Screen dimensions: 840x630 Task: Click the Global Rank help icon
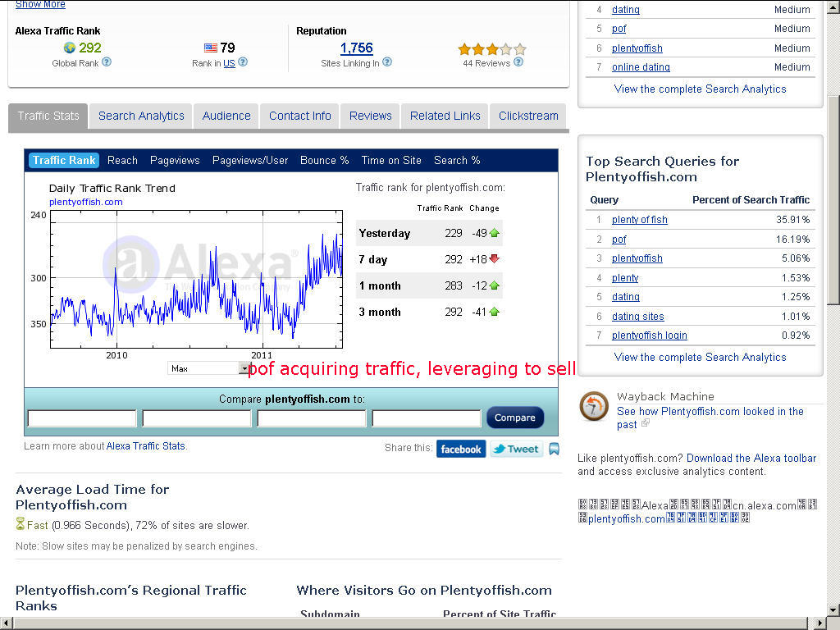(x=107, y=62)
